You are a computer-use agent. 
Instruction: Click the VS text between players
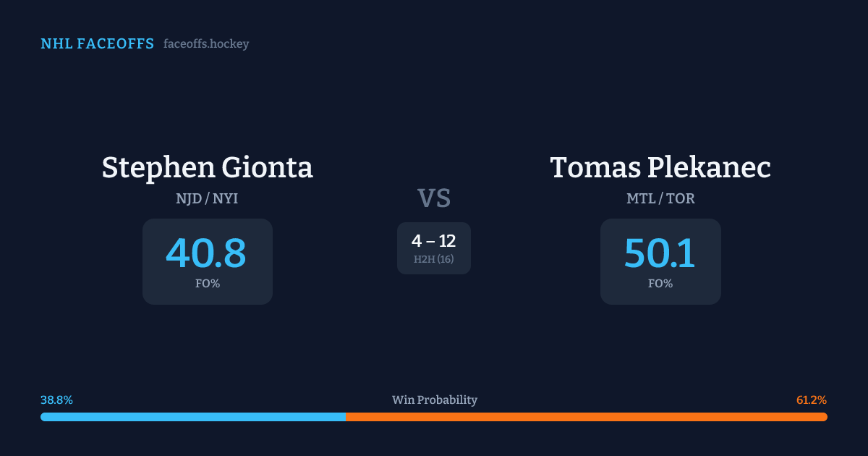tap(434, 198)
